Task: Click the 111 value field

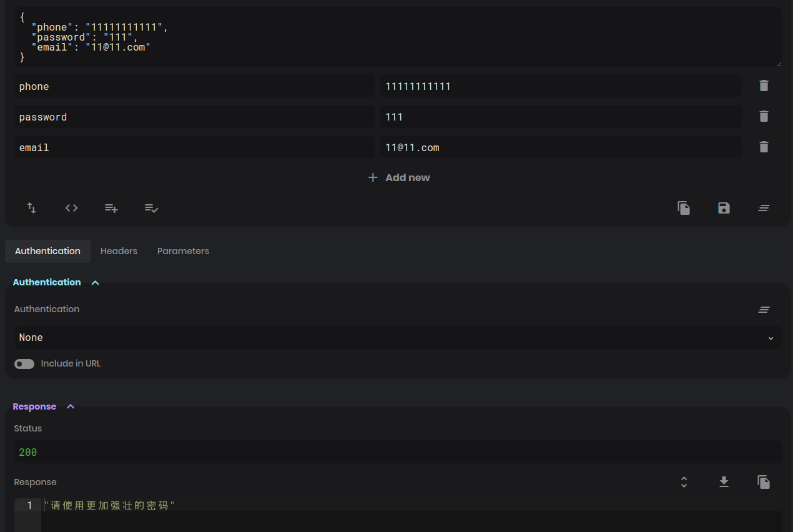Action: [x=561, y=117]
